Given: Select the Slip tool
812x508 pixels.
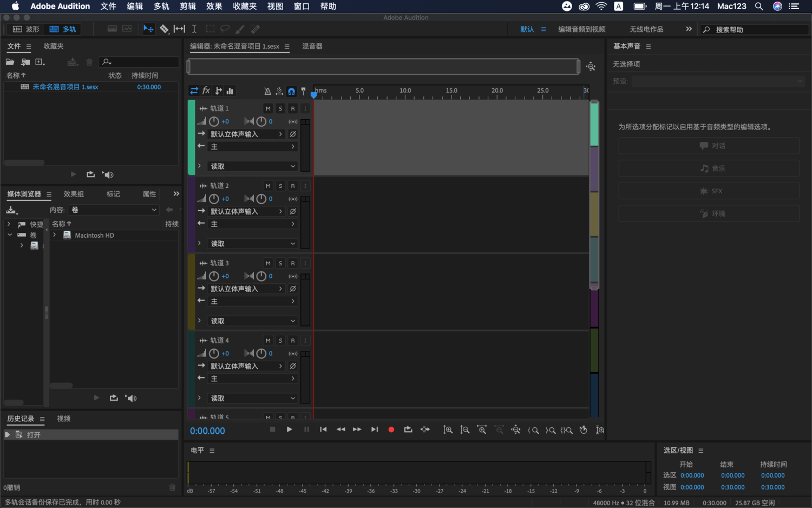Looking at the screenshot, I should 179,29.
